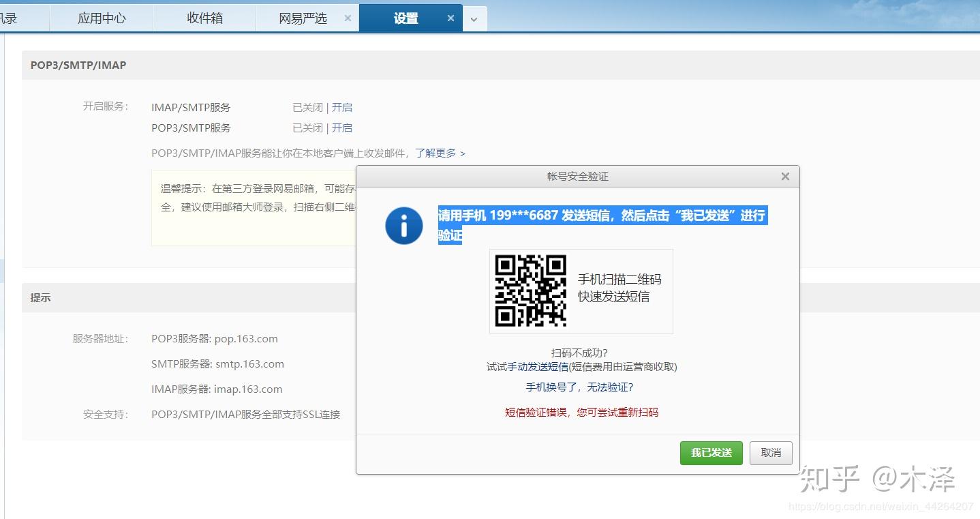The height and width of the screenshot is (519, 980).
Task: Click the QR code for sending SMS
Action: click(530, 291)
